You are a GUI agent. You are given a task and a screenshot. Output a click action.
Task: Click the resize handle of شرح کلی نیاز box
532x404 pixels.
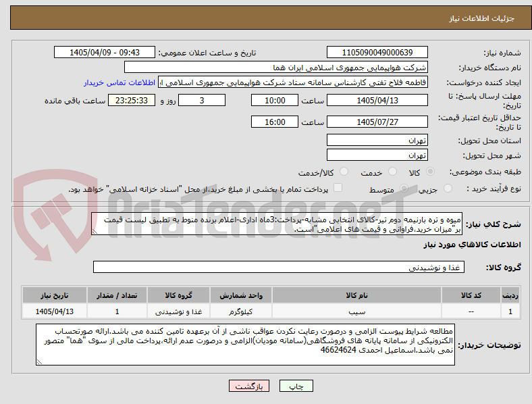point(95,232)
